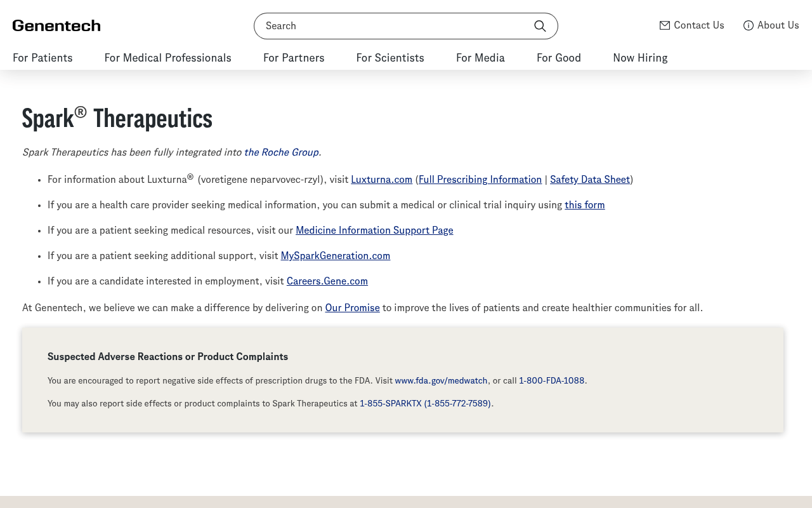812x508 pixels.
Task: Open the For Partners menu
Action: click(x=294, y=58)
